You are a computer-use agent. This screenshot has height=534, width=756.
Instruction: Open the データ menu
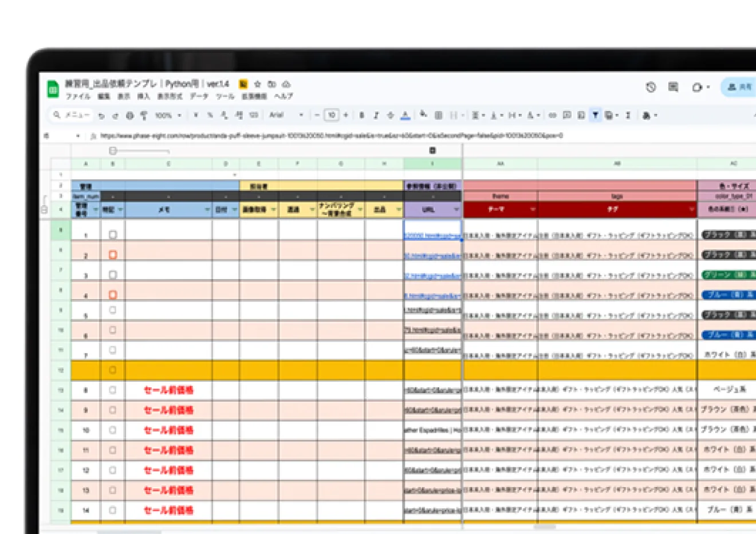click(x=199, y=96)
